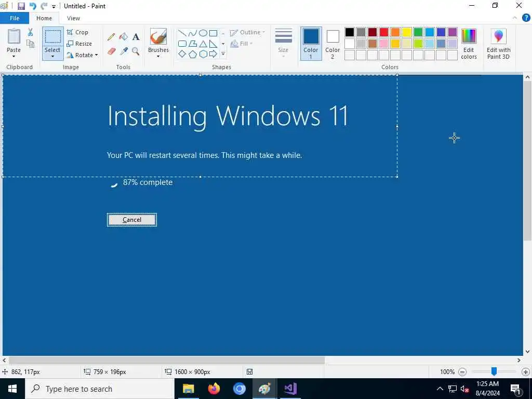Choose the Oval shape
The height and width of the screenshot is (399, 532).
click(203, 33)
